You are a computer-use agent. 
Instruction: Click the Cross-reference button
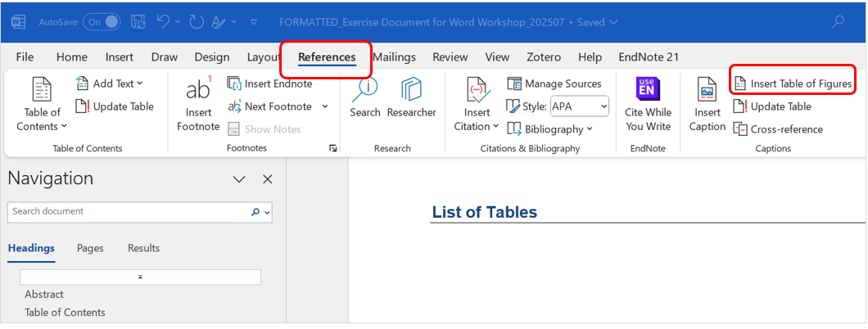pyautogui.click(x=777, y=129)
